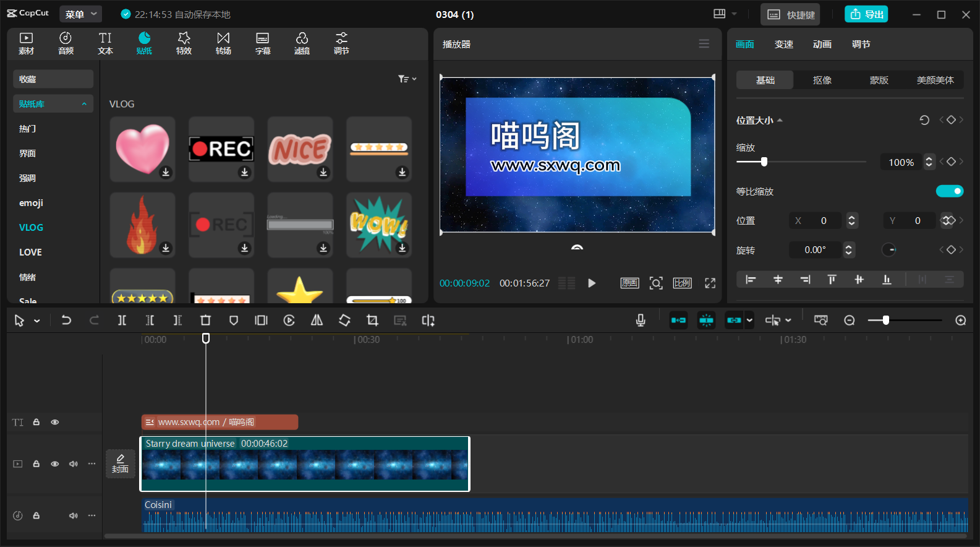Open the 音频 audio panel
This screenshot has height=547, width=980.
click(x=66, y=43)
